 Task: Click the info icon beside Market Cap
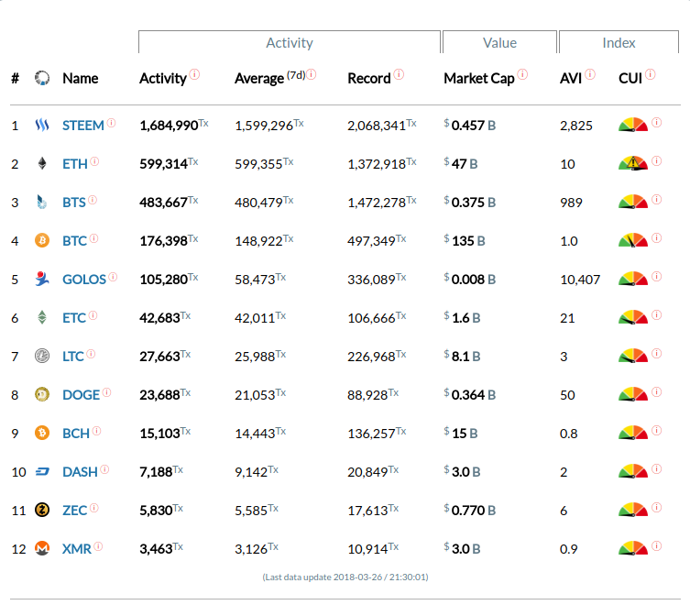tap(522, 74)
